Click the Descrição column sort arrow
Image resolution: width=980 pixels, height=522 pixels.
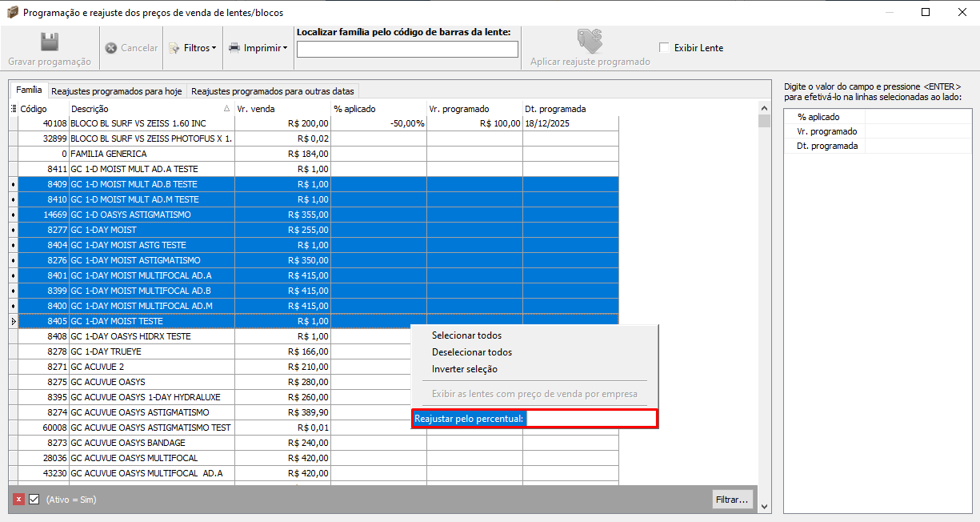click(226, 109)
